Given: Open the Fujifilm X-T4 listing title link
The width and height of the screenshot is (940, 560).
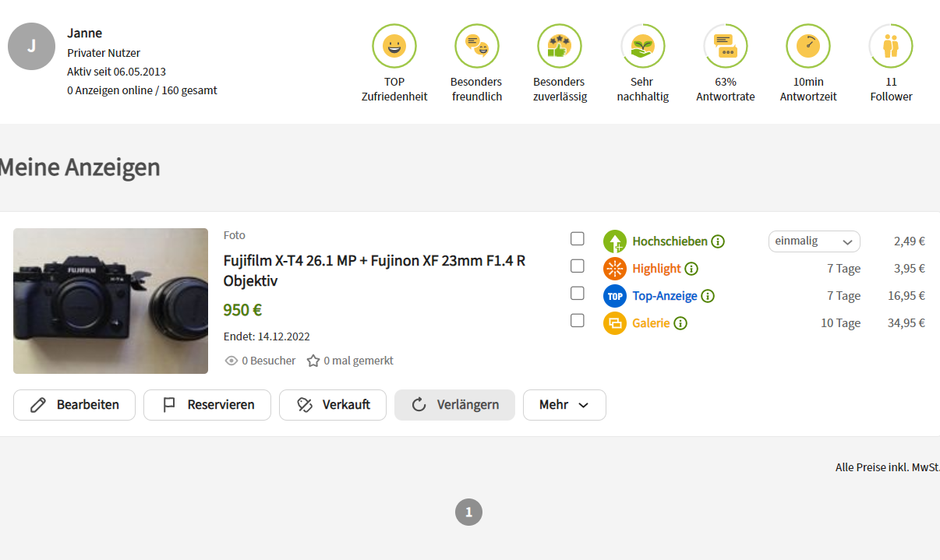Looking at the screenshot, I should [374, 270].
